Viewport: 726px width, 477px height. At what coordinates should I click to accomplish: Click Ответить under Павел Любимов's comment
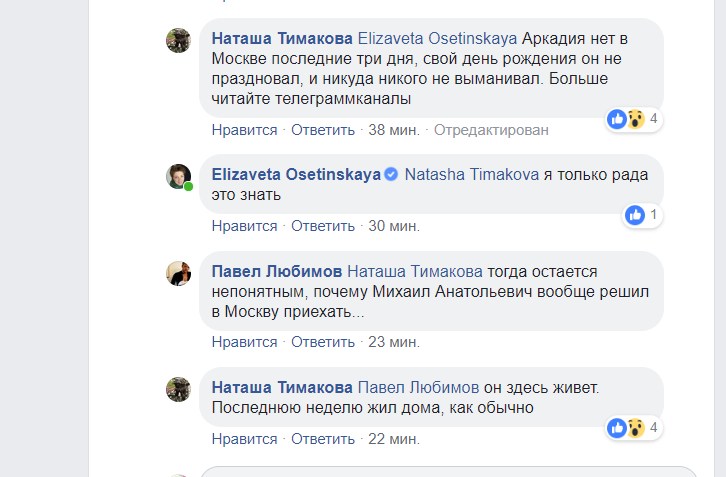click(x=322, y=342)
